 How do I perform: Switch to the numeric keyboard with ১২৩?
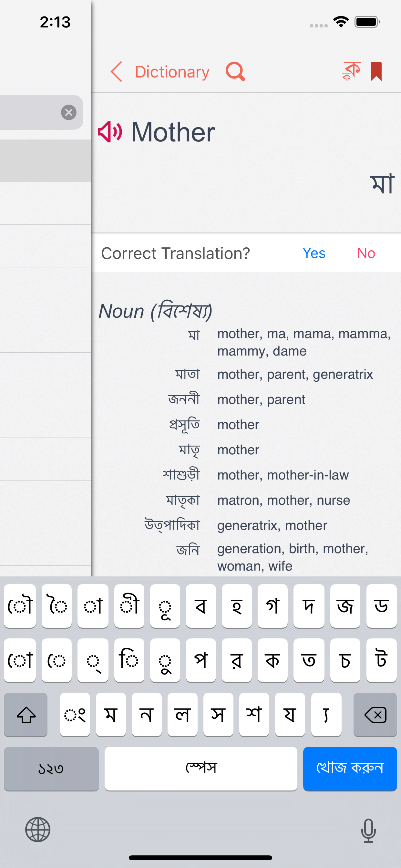pos(51,769)
